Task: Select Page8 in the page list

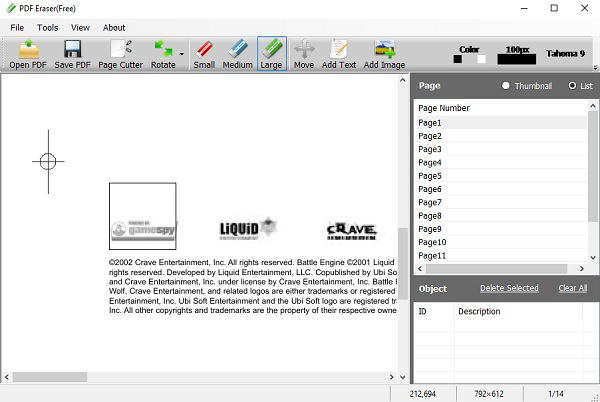Action: [501, 216]
